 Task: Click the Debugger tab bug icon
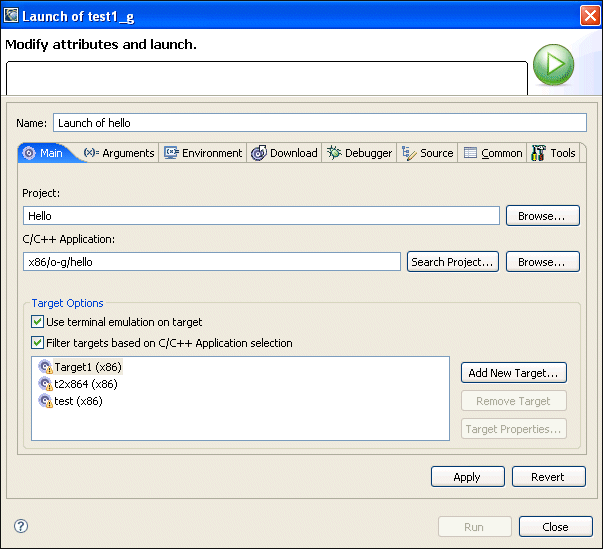click(334, 153)
